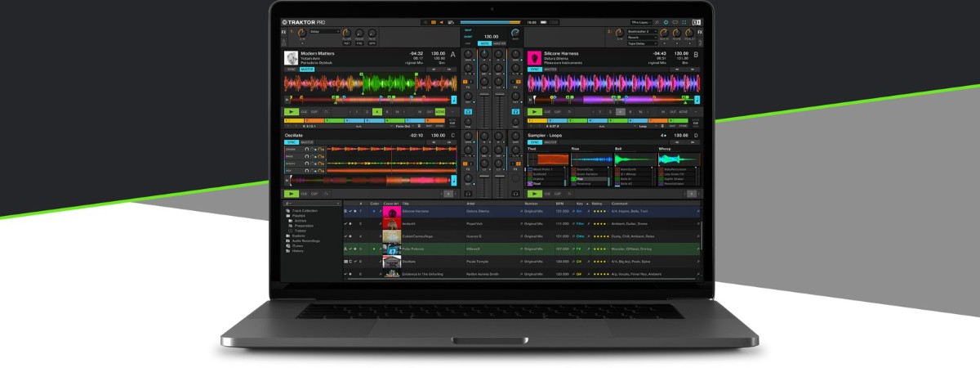Open History in browser tree
The height and width of the screenshot is (368, 980).
coord(294,251)
